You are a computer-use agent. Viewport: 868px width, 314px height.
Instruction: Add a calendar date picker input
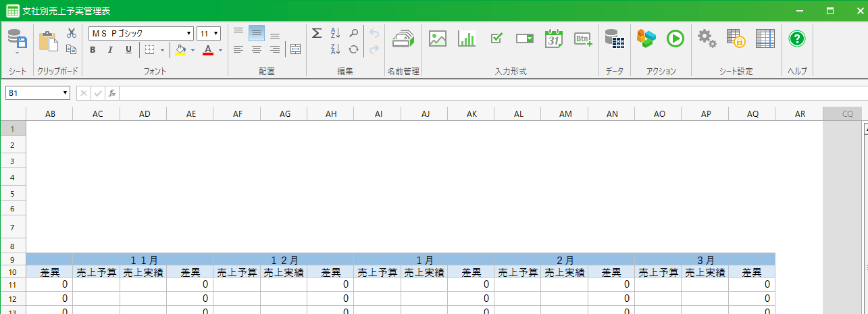554,39
